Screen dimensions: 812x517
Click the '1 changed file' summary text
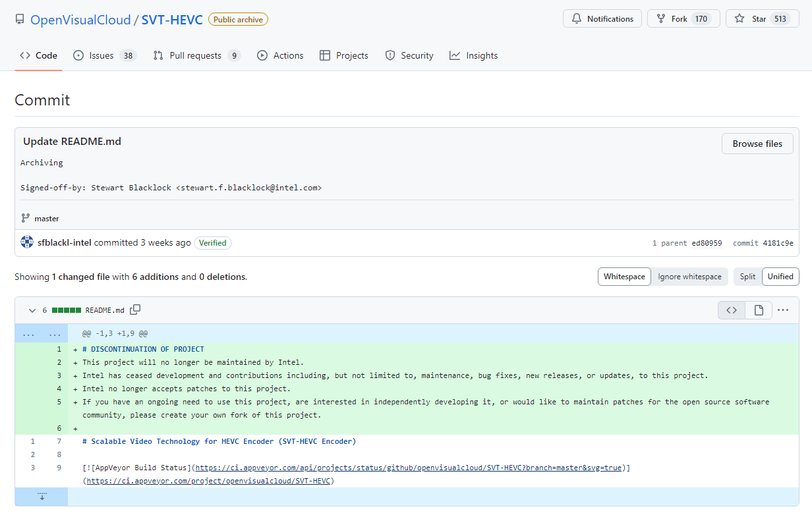[80, 277]
